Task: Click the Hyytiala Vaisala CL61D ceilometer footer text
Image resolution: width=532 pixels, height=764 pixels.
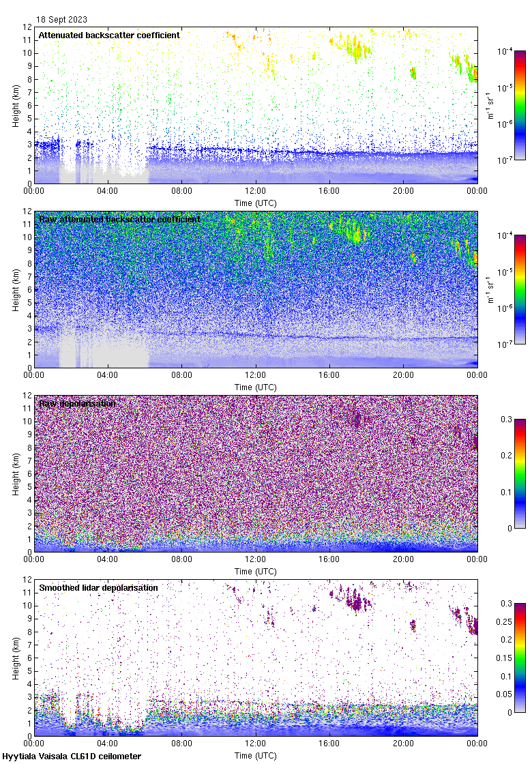Action: coord(72,756)
